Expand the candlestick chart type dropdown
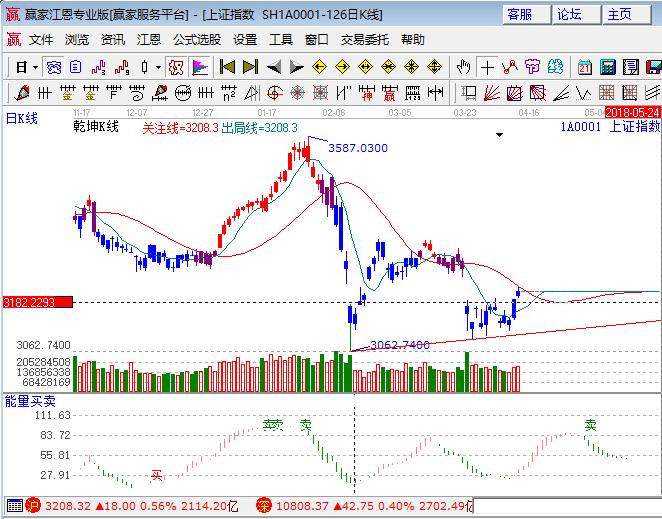The width and height of the screenshot is (662, 519). point(159,67)
